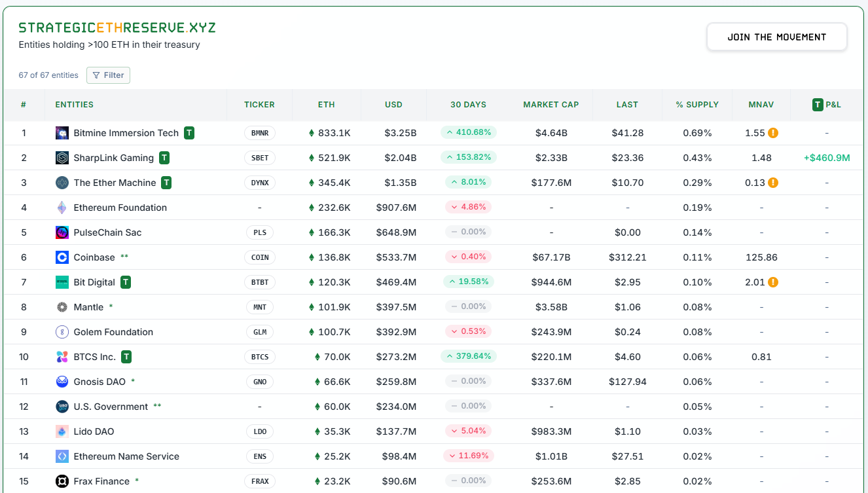Click the green T badge beside Bitmine Immersion Tech
The height and width of the screenshot is (493, 868).
[189, 133]
